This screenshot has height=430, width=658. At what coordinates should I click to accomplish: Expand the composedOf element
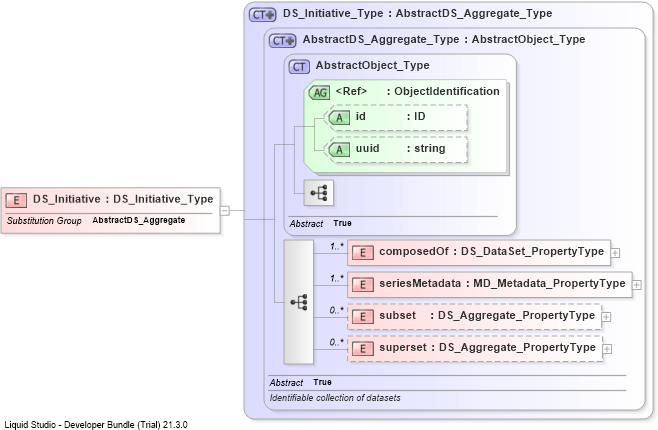tap(616, 253)
